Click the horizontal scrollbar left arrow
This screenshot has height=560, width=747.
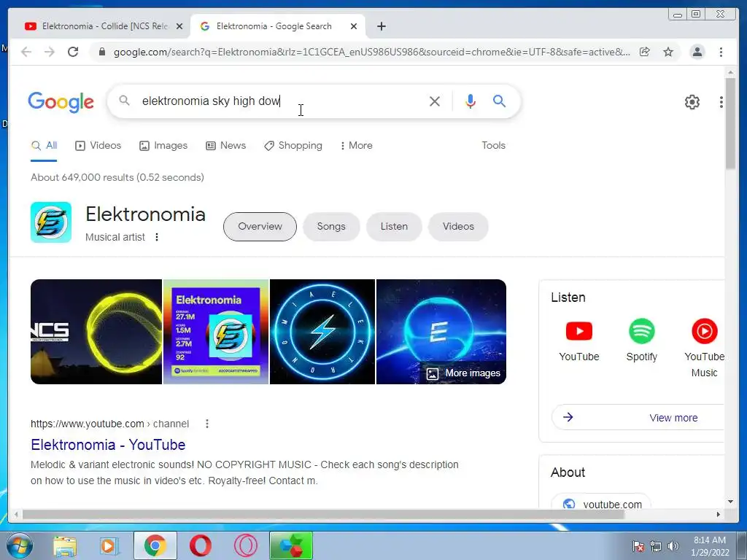pos(17,514)
